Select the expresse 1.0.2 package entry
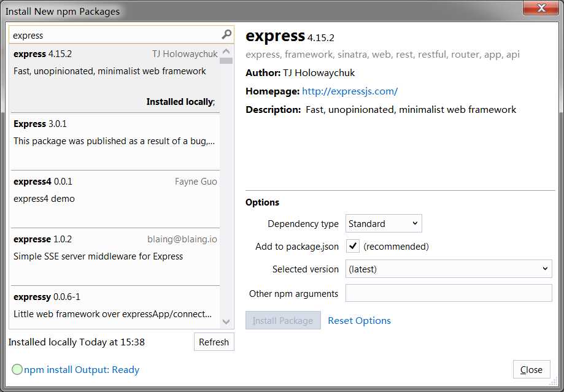 (x=115, y=257)
